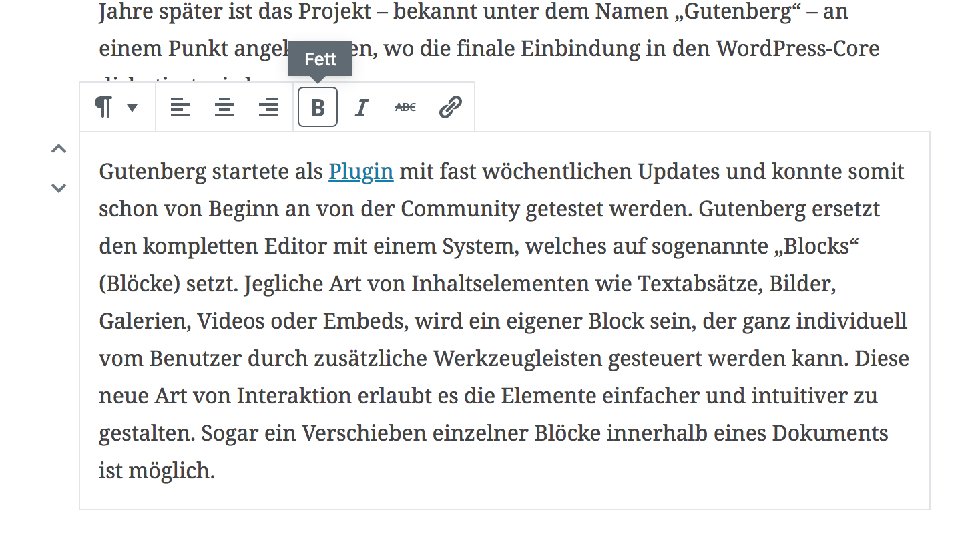Open the block type dropdown arrow
Screen dimensions: 980x557
[132, 107]
